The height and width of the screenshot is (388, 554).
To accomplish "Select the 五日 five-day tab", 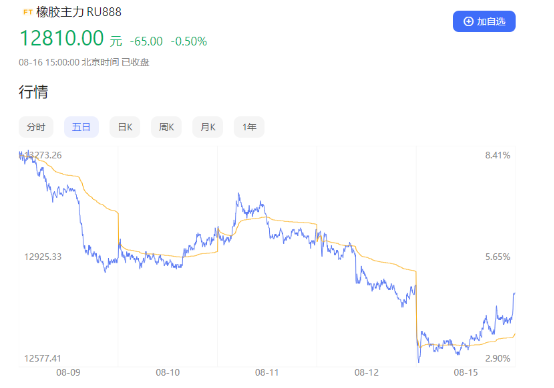I will click(x=81, y=127).
